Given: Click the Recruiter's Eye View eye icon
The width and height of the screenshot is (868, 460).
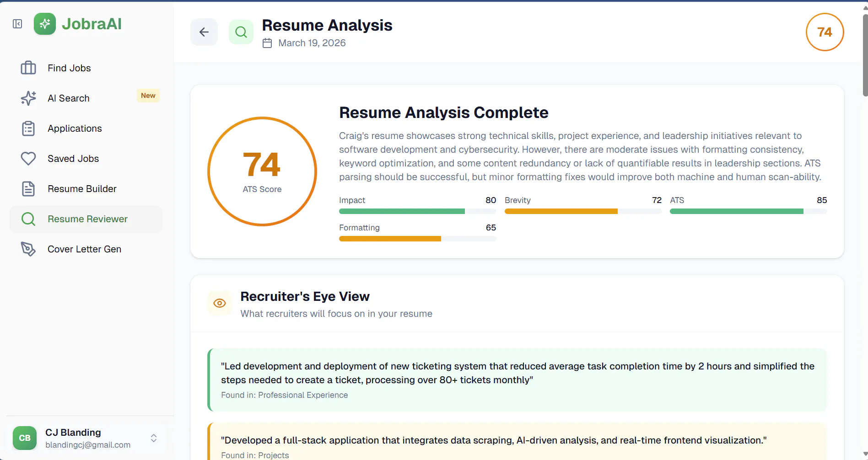Looking at the screenshot, I should click(x=220, y=303).
